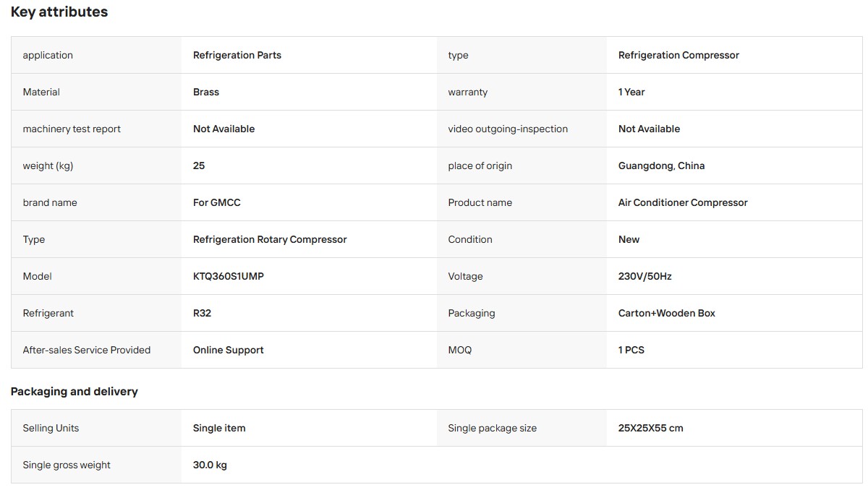Click the Packaging and delivery heading
The height and width of the screenshot is (490, 868).
tap(75, 392)
